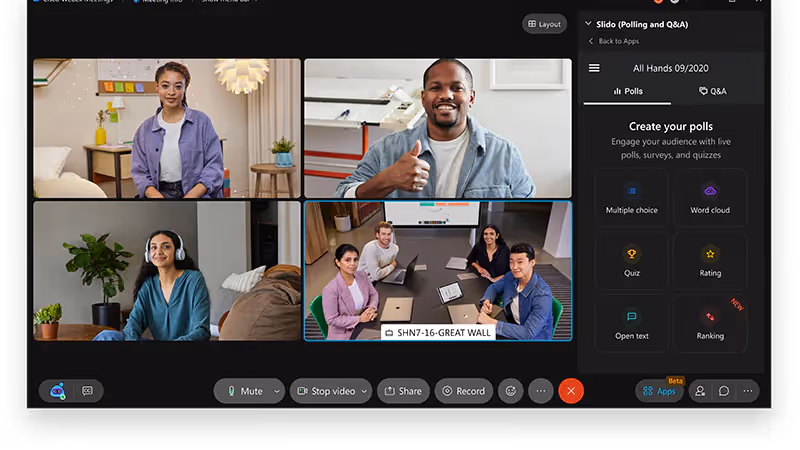End meeting with red X button
800x450 pixels.
coord(571,391)
